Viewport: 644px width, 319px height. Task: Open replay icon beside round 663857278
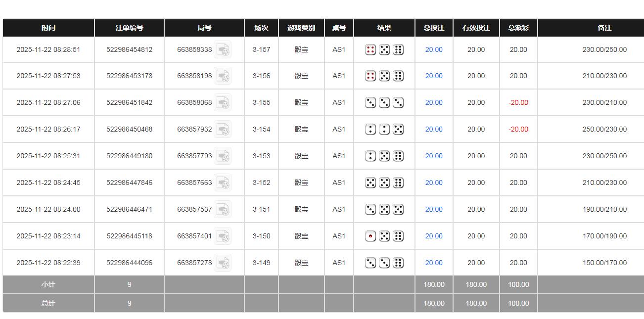click(x=223, y=263)
